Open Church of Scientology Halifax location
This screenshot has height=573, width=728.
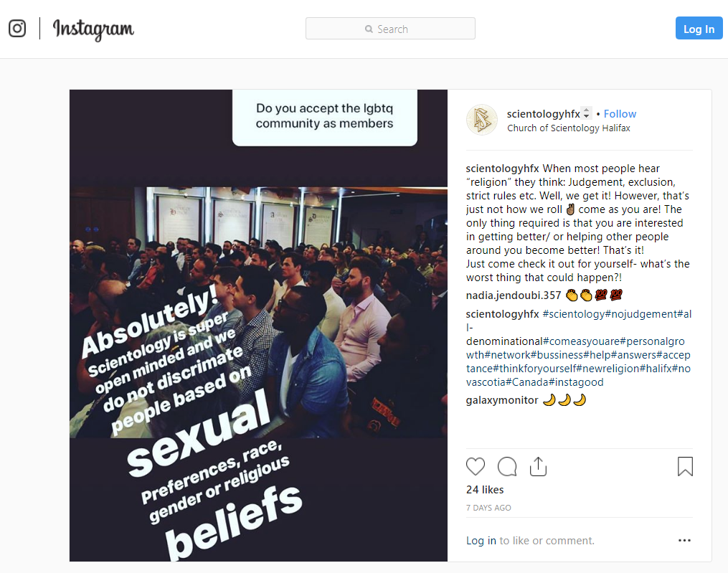569,128
